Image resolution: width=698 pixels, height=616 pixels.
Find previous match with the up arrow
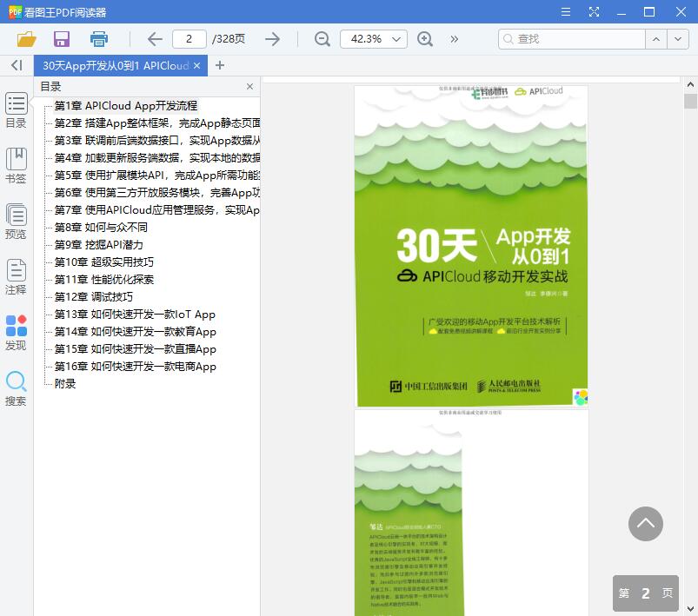[x=656, y=39]
